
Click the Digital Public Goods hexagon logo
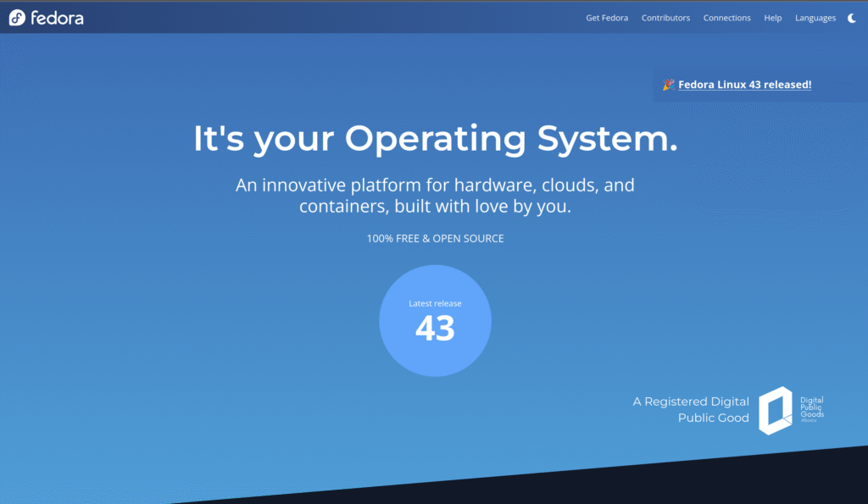pos(775,410)
